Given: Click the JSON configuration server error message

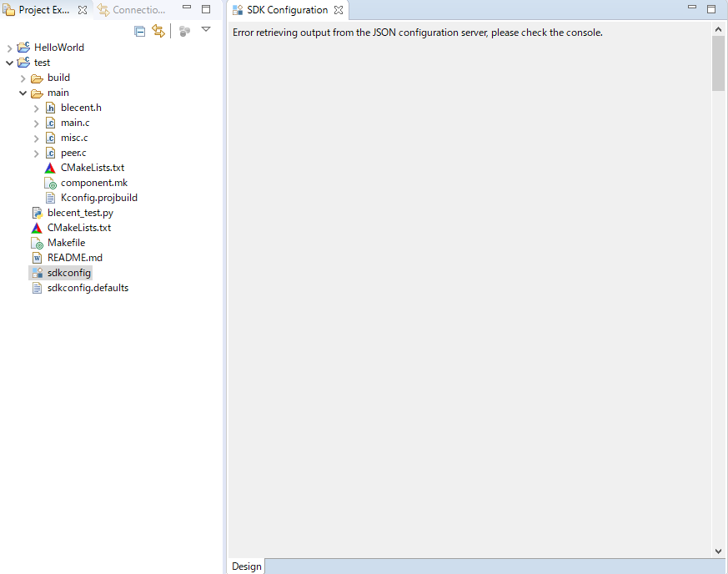Looking at the screenshot, I should 418,33.
